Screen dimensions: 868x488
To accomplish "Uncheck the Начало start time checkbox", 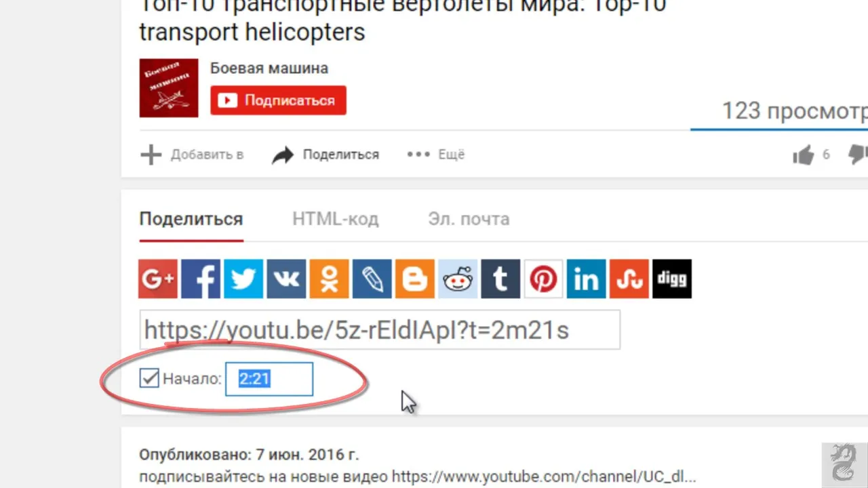I will coord(149,378).
